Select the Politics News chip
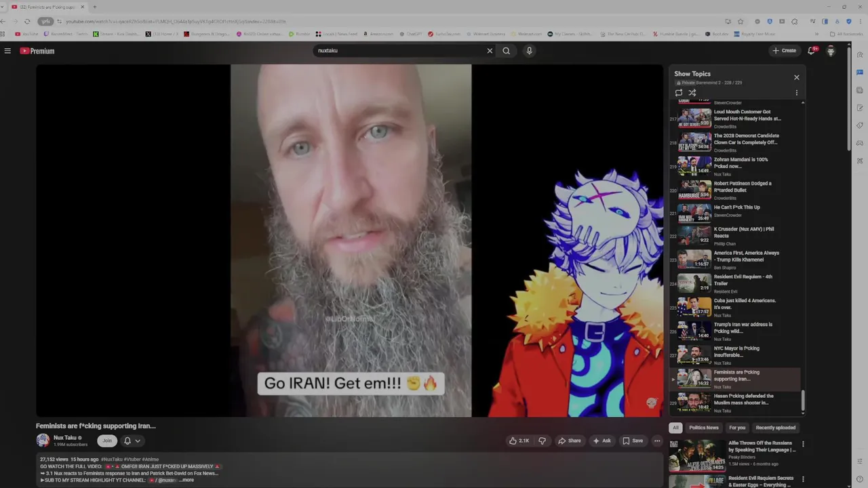Image resolution: width=868 pixels, height=488 pixels. 704,428
